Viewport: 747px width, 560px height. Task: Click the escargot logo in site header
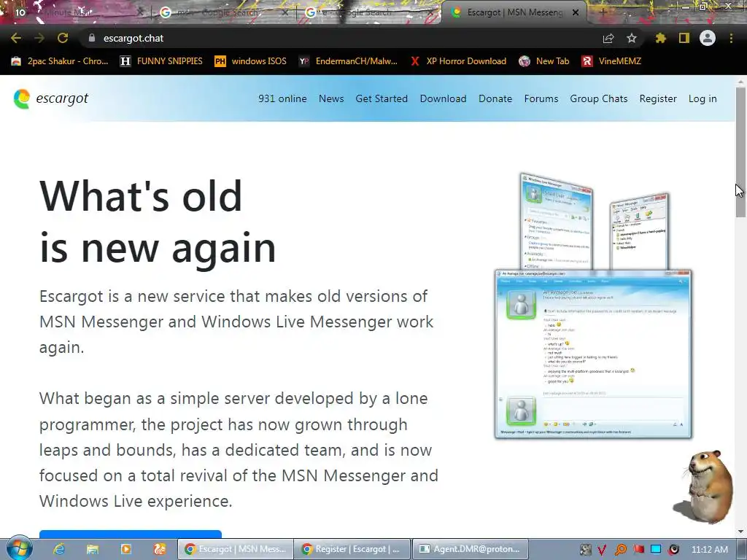51,98
